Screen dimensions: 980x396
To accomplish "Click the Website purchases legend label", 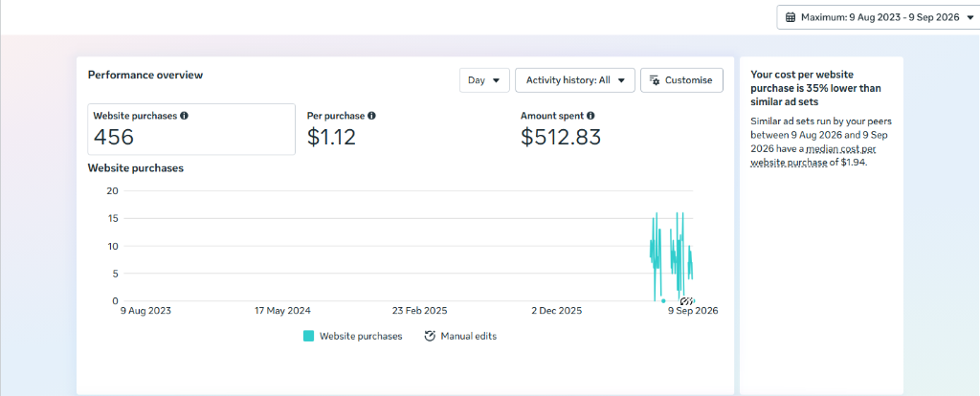I will point(361,336).
